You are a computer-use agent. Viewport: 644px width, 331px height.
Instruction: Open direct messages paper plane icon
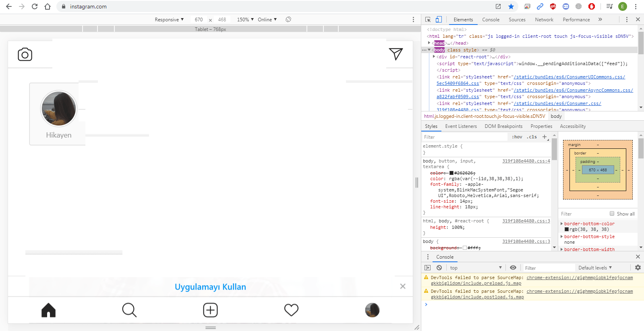396,54
